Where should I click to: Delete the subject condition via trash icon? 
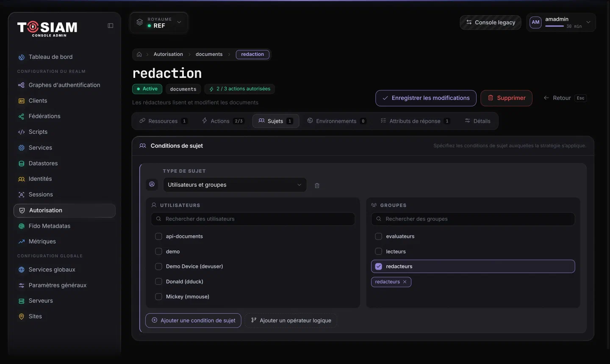[x=317, y=185]
